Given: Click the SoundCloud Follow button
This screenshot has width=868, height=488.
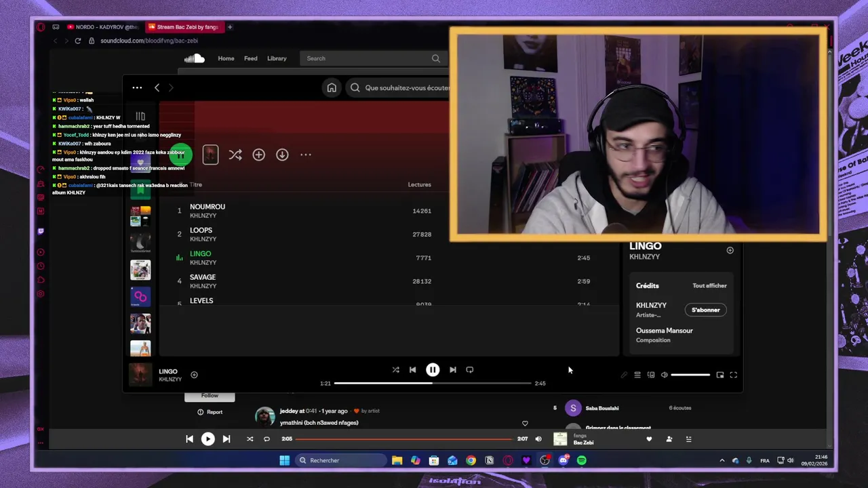Looking at the screenshot, I should click(x=210, y=396).
